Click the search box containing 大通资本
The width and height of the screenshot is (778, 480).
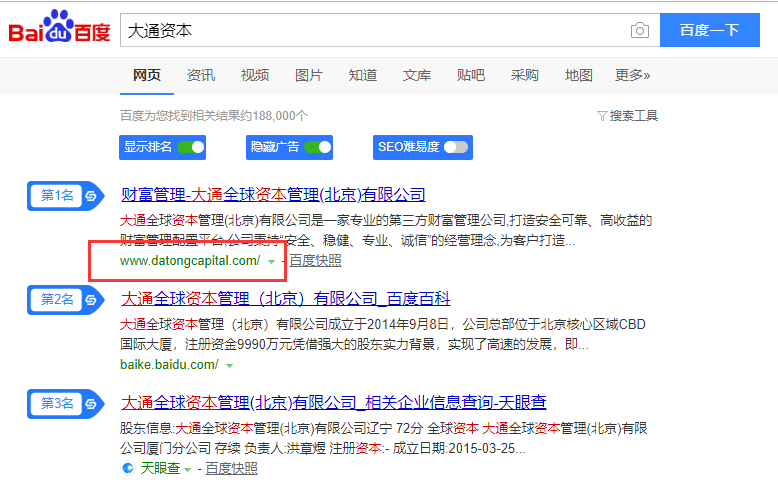[390, 30]
